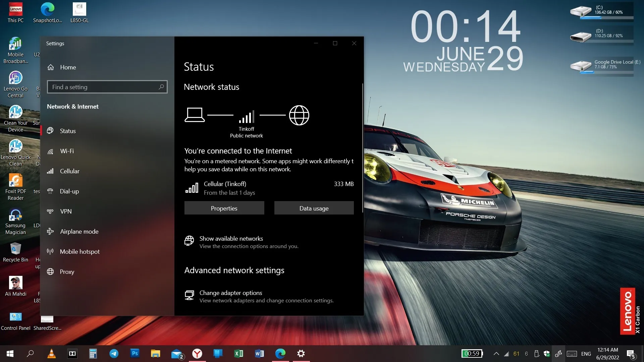The image size is (644, 362).
Task: Select Cellular in the sidebar
Action: tap(69, 171)
